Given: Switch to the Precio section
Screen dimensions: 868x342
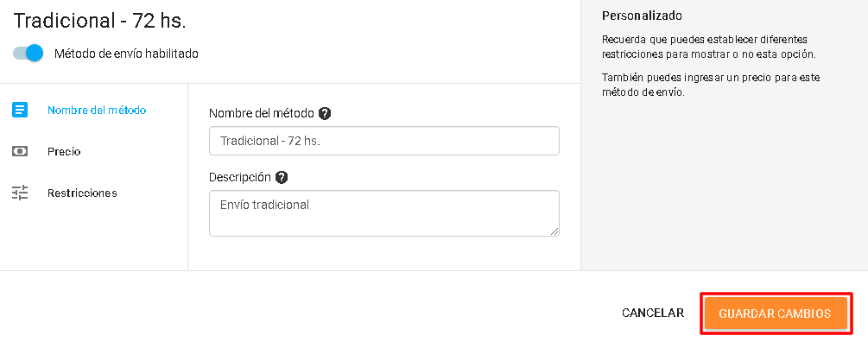Looking at the screenshot, I should (64, 152).
